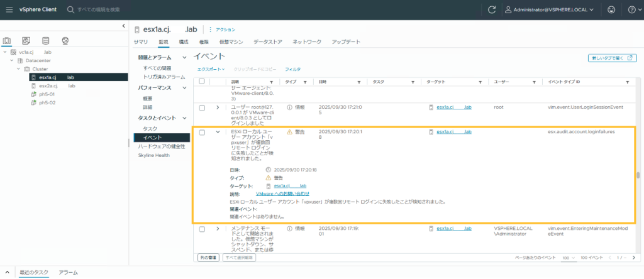644x279 pixels.
Task: Collapse the expanded login failure event row
Action: (x=218, y=133)
